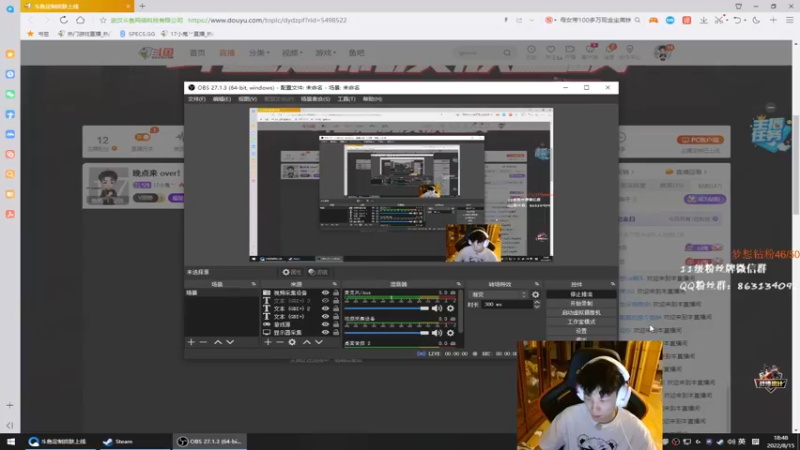Open the scene transition type dropdown
Viewport: 800px width, 450px height.
[498, 294]
